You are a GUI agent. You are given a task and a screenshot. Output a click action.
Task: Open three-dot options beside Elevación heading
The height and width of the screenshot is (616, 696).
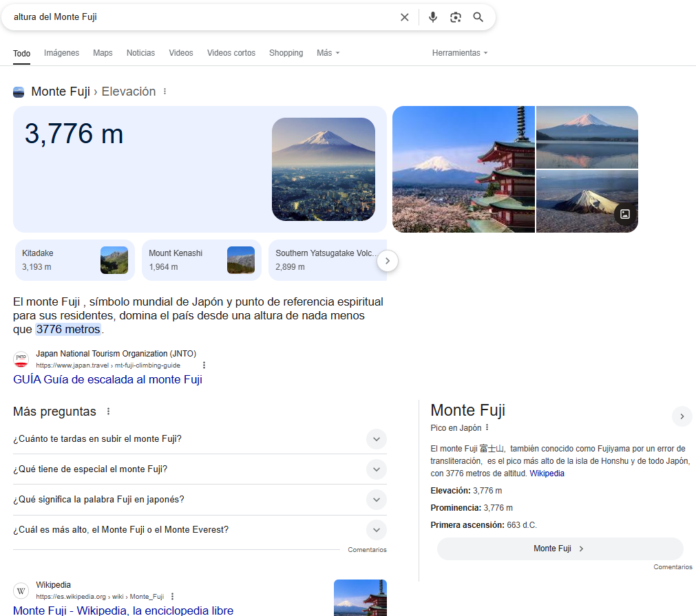[165, 92]
